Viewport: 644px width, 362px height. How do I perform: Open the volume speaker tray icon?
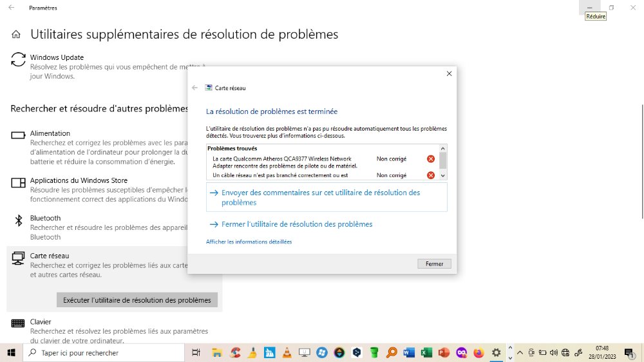(554, 352)
